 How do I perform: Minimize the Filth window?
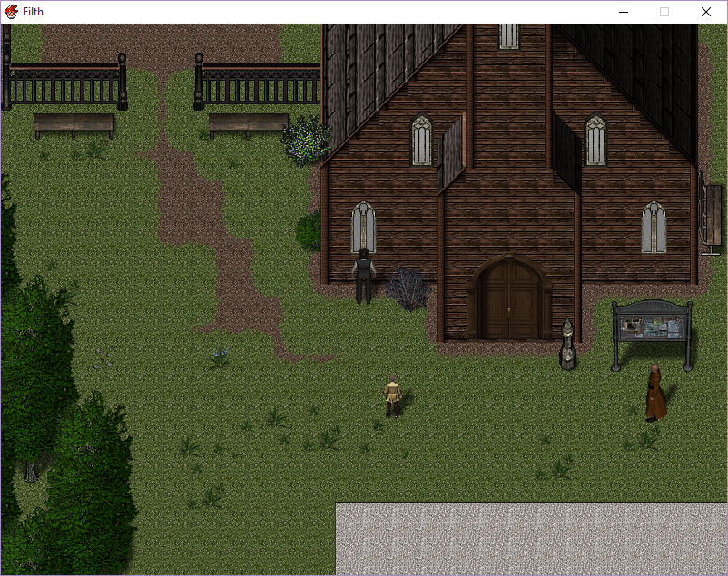pos(624,12)
